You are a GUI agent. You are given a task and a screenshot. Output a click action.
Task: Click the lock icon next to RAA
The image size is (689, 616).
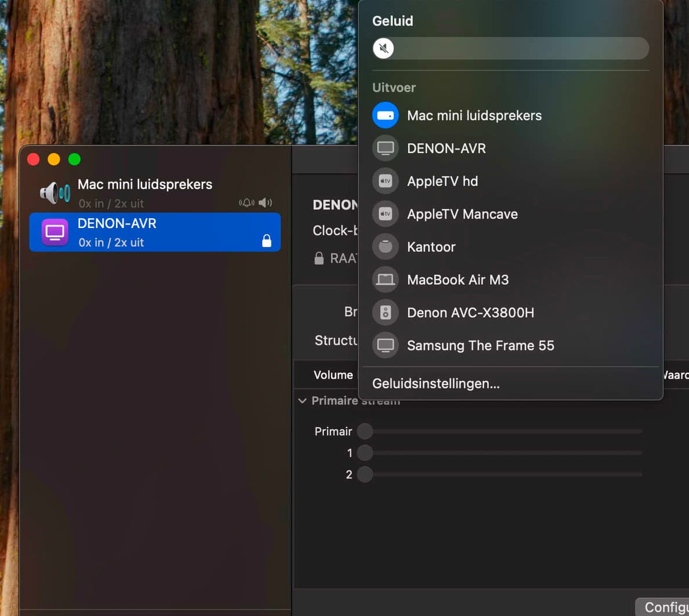[x=319, y=258]
